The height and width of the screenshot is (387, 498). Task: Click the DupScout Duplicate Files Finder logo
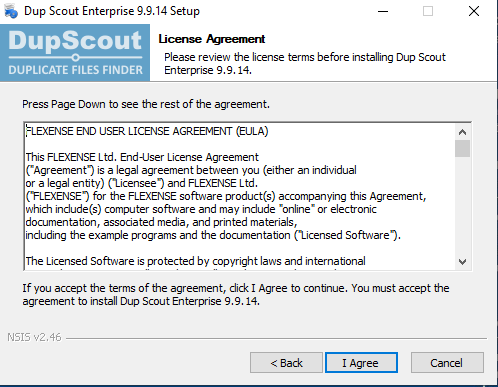click(75, 53)
